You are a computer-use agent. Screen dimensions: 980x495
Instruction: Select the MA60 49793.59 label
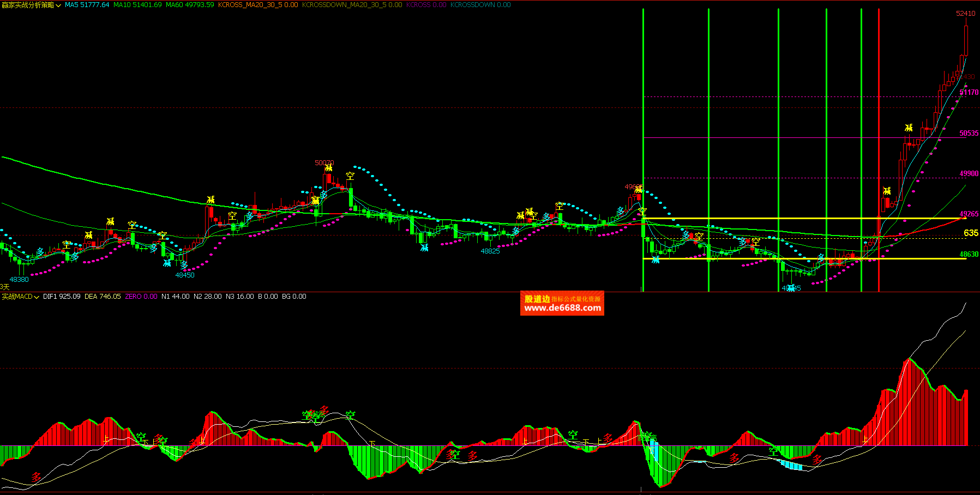[190, 5]
